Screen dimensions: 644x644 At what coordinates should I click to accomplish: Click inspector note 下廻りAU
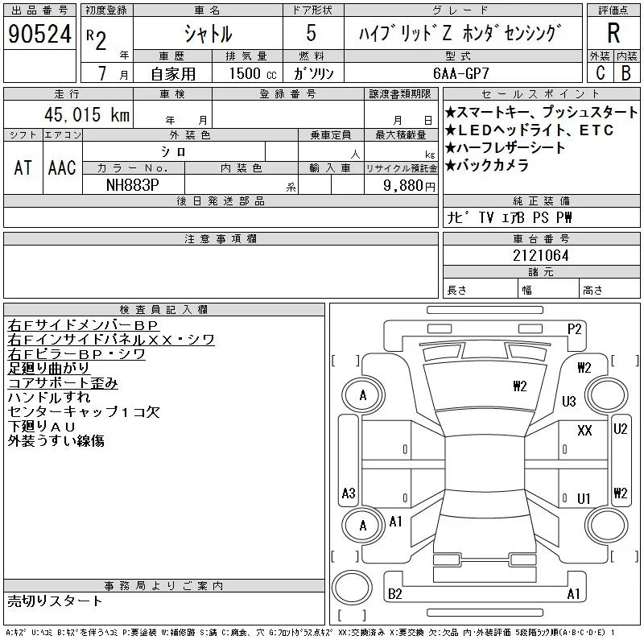[x=42, y=427]
